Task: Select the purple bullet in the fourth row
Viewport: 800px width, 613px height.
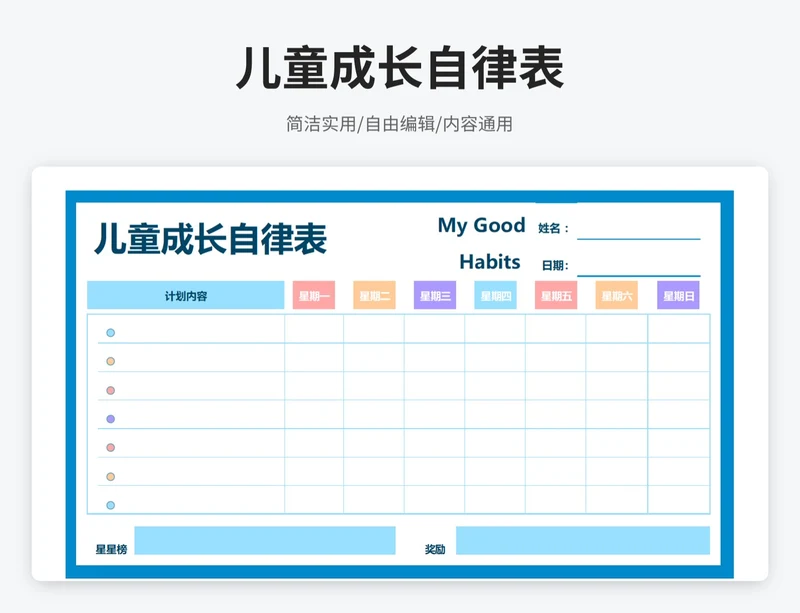Action: point(111,419)
